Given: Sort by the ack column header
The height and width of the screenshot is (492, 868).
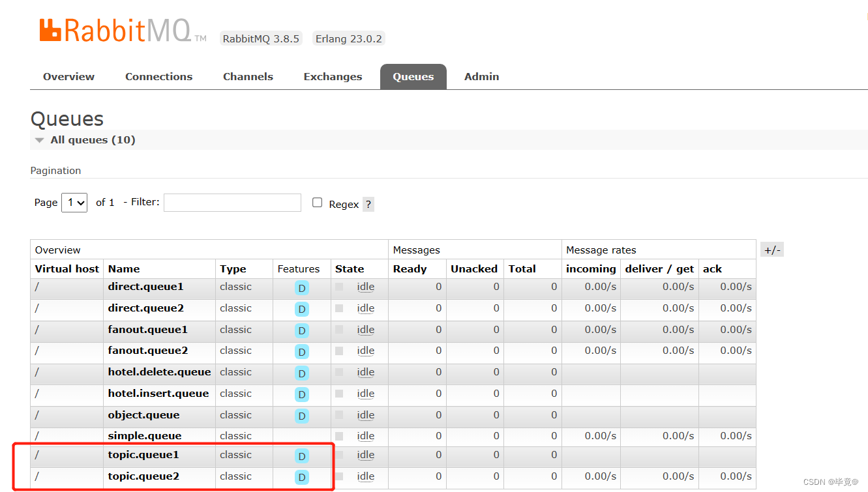Looking at the screenshot, I should [712, 268].
